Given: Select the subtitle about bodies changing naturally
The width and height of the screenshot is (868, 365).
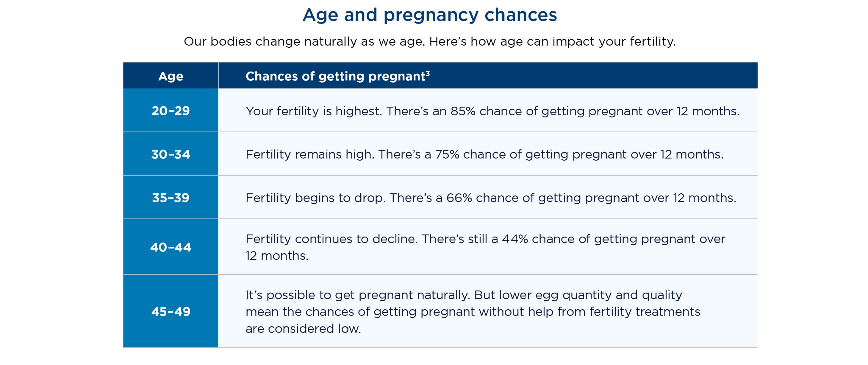Looking at the screenshot, I should (430, 41).
